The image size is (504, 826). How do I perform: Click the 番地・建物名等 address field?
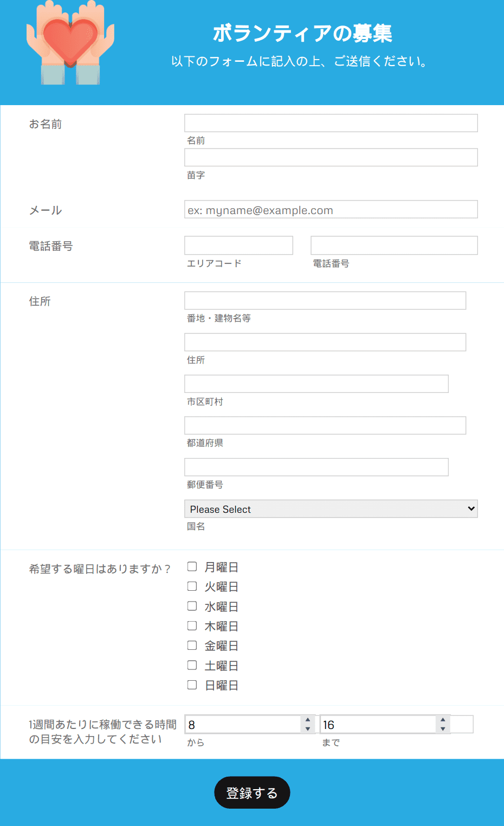tap(325, 301)
